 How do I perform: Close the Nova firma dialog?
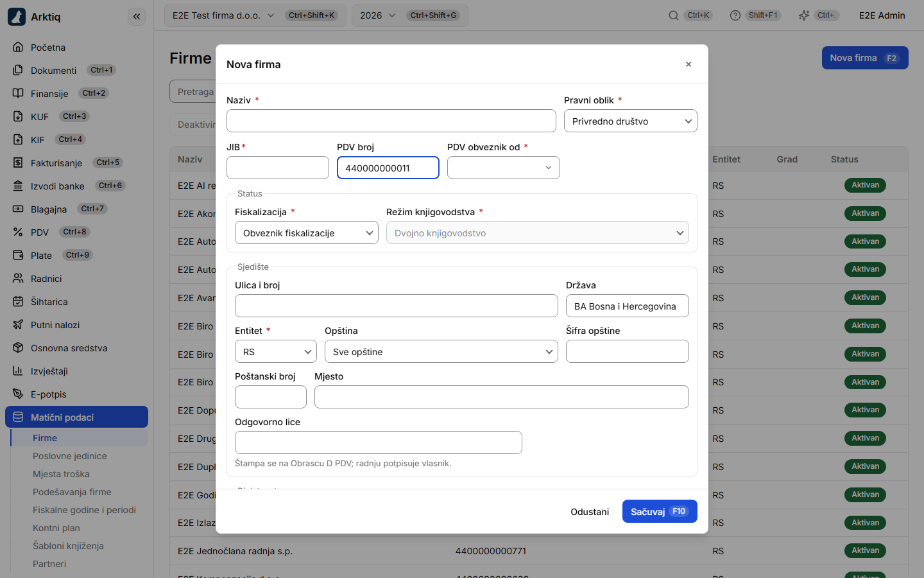click(x=689, y=64)
